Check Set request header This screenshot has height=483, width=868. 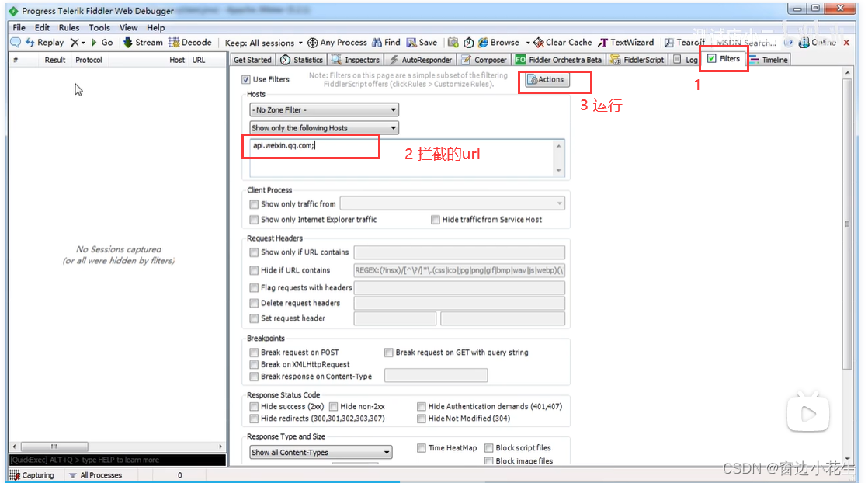[x=254, y=318]
